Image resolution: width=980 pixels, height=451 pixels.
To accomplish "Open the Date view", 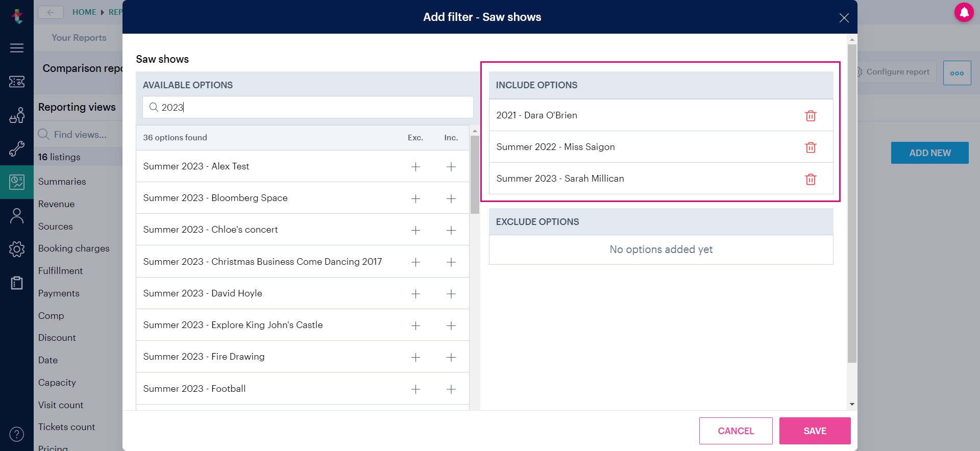I will point(48,360).
